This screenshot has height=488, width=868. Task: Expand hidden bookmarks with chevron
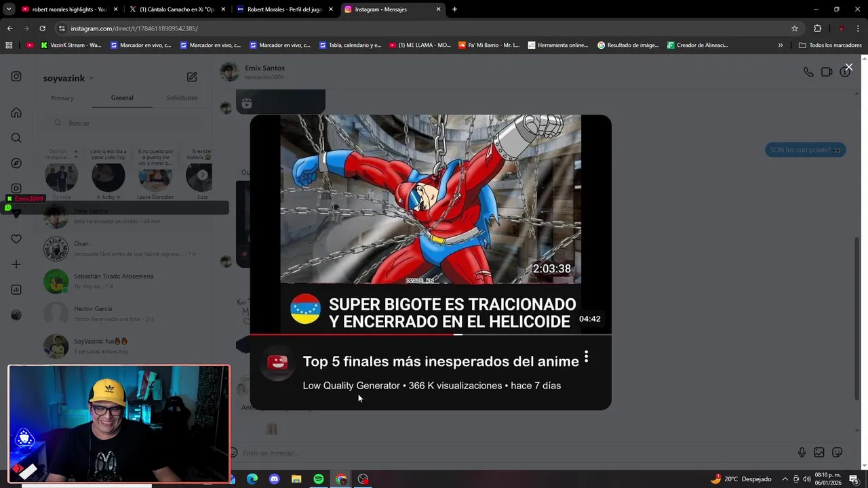(x=781, y=45)
